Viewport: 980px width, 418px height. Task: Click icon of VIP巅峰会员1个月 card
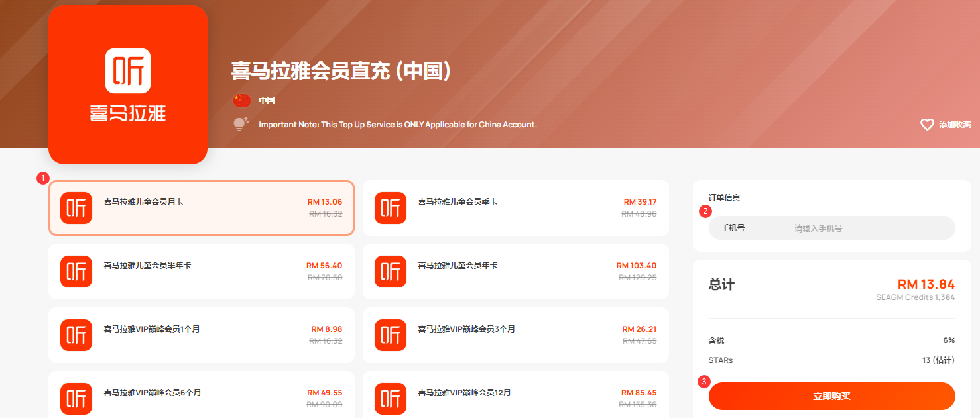coord(76,335)
